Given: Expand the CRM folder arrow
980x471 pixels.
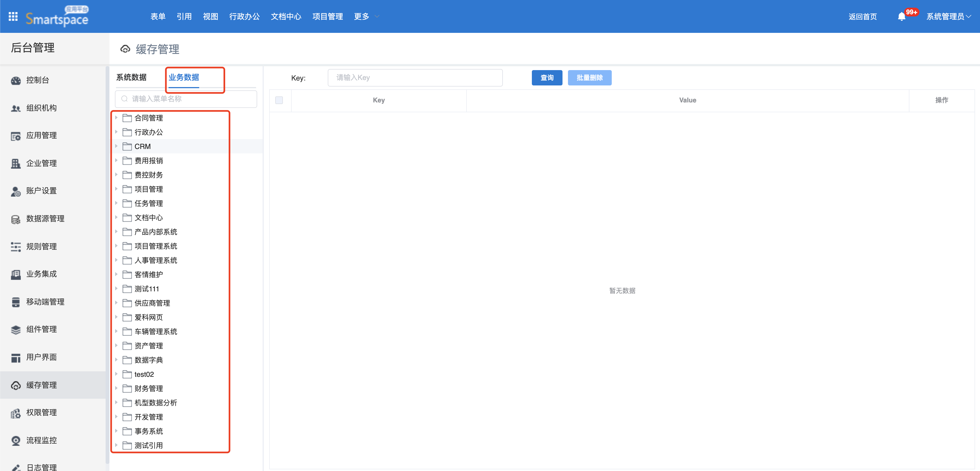Looking at the screenshot, I should click(x=117, y=146).
